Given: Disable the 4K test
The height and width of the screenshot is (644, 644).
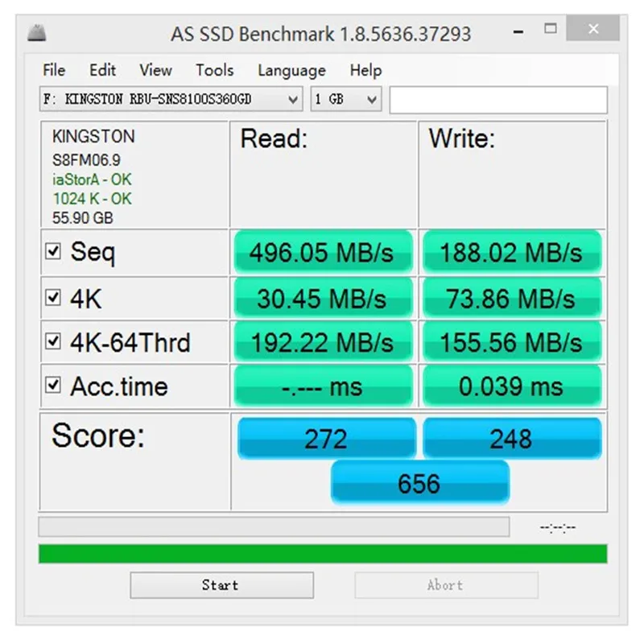Looking at the screenshot, I should pos(53,296).
